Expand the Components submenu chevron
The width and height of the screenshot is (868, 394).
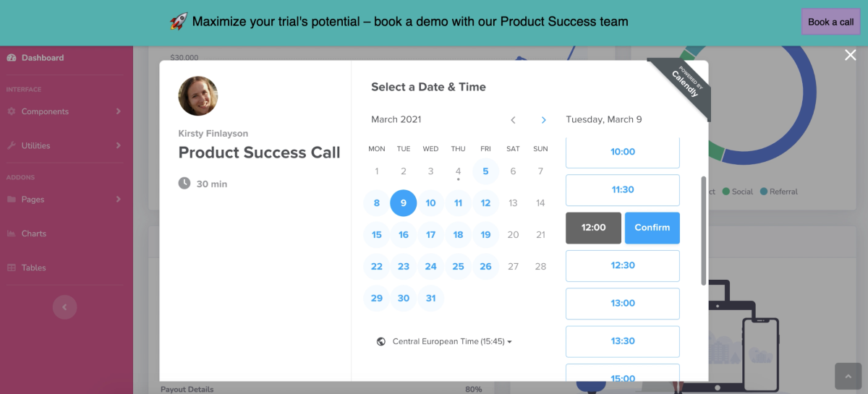[x=118, y=111]
